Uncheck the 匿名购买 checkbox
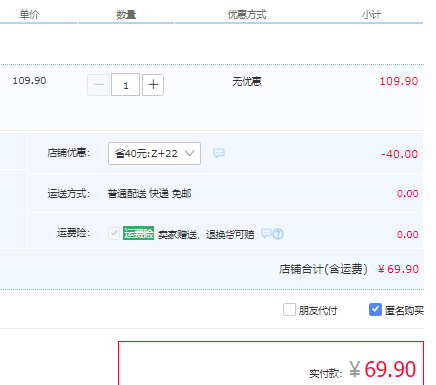The image size is (436, 385). pos(375,310)
